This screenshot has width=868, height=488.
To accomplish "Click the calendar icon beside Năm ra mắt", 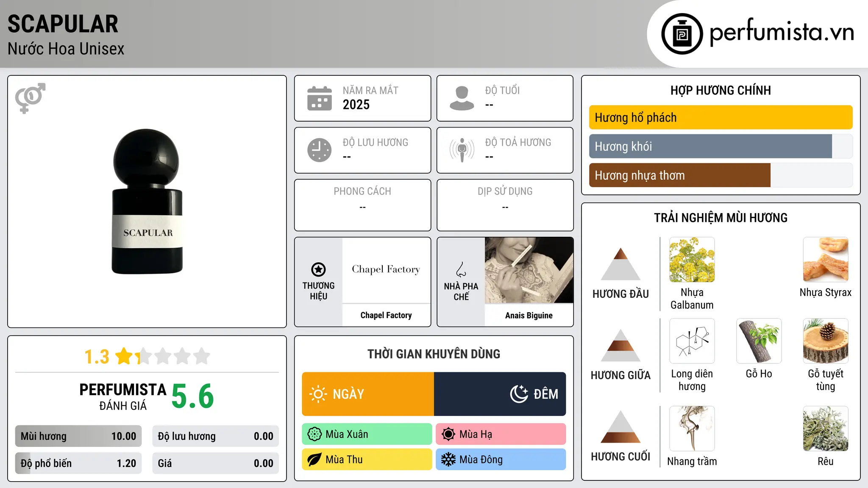I will coord(320,98).
